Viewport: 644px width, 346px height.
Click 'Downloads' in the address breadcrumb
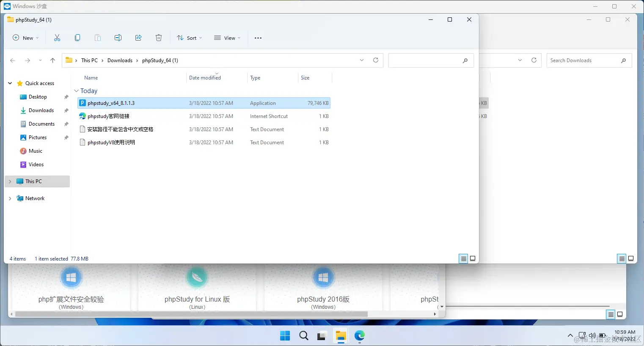click(x=120, y=60)
